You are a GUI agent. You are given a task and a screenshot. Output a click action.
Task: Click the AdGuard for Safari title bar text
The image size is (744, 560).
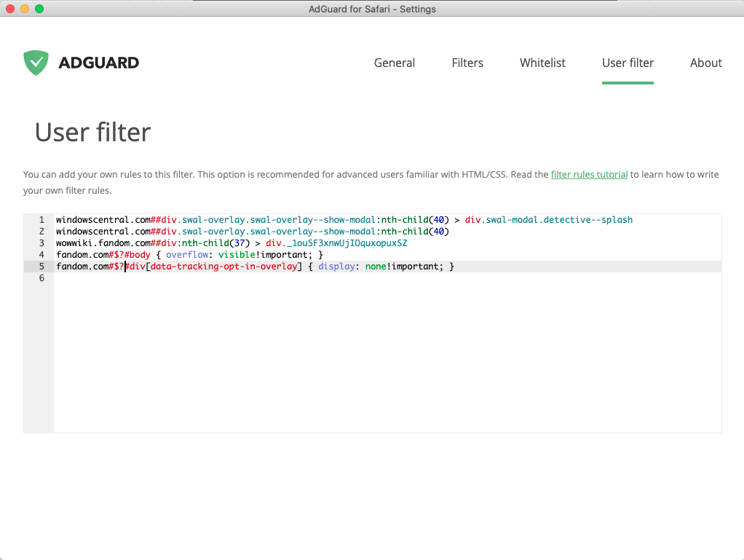point(372,9)
